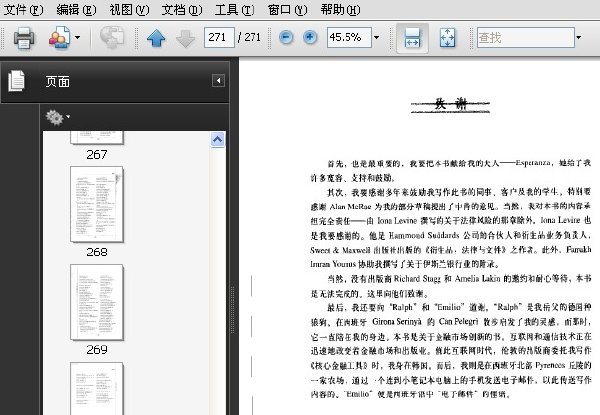Screen dimensions: 600x415
Task: Click the 查找 search box
Action: coord(526,37)
